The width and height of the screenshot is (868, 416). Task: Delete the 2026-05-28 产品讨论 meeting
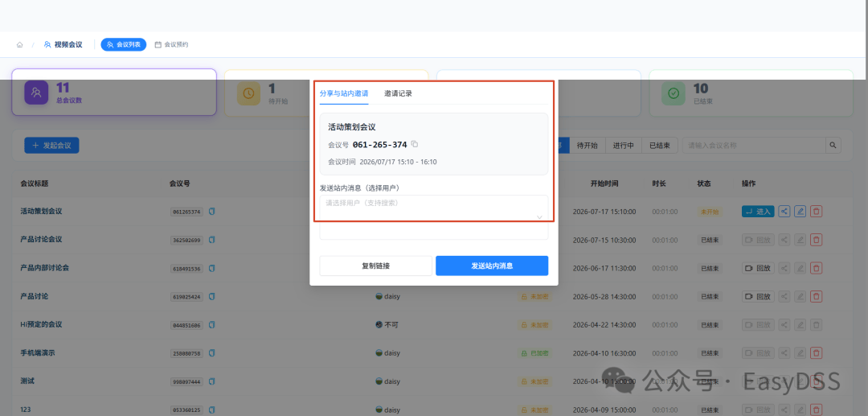[816, 296]
